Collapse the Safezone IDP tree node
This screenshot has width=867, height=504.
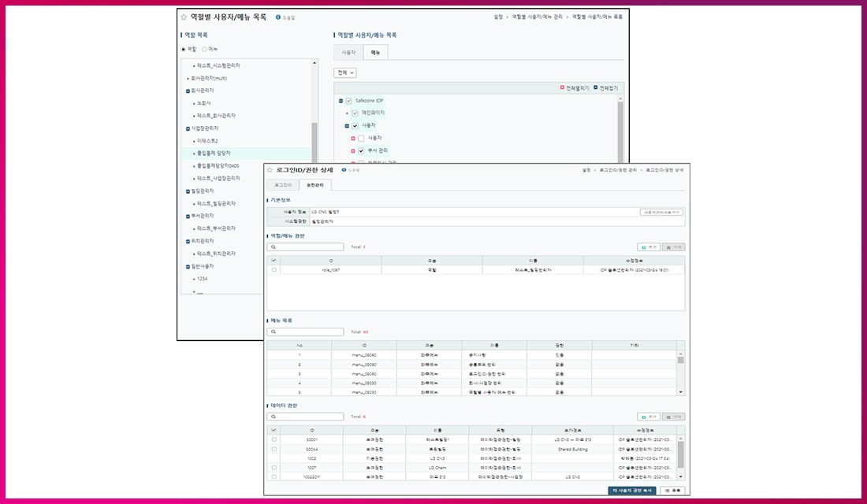pos(340,101)
